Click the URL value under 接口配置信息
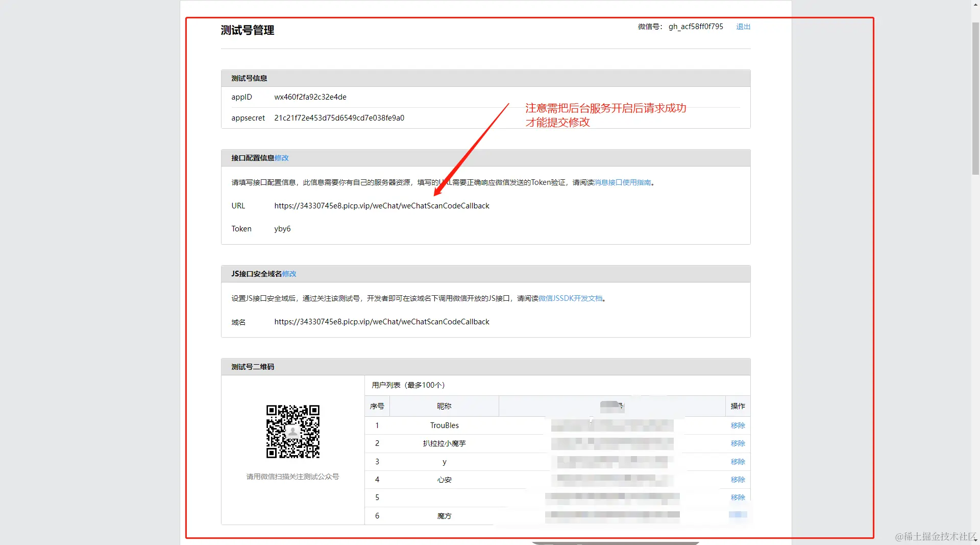Image resolution: width=980 pixels, height=545 pixels. click(382, 206)
